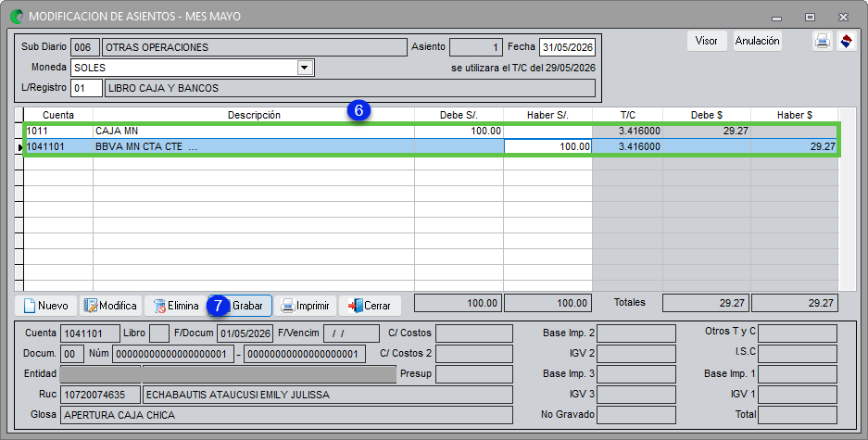The width and height of the screenshot is (868, 440).
Task: Click the Anulación button
Action: click(x=757, y=41)
